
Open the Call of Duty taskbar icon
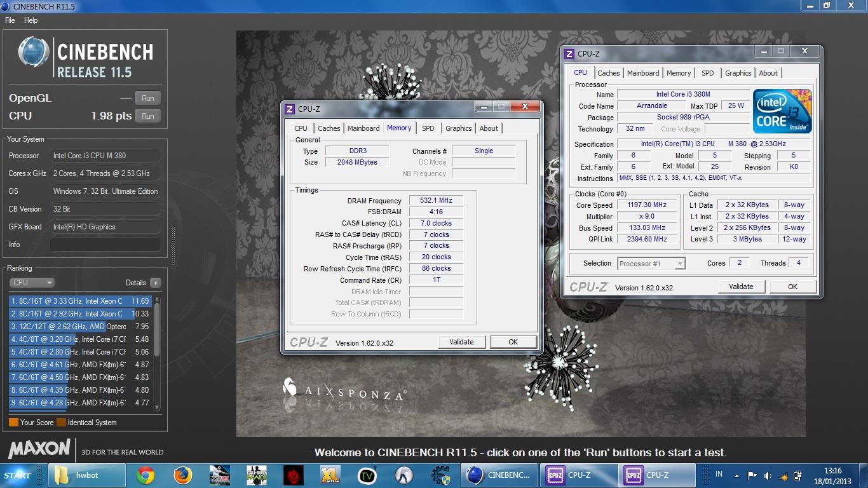(256, 475)
